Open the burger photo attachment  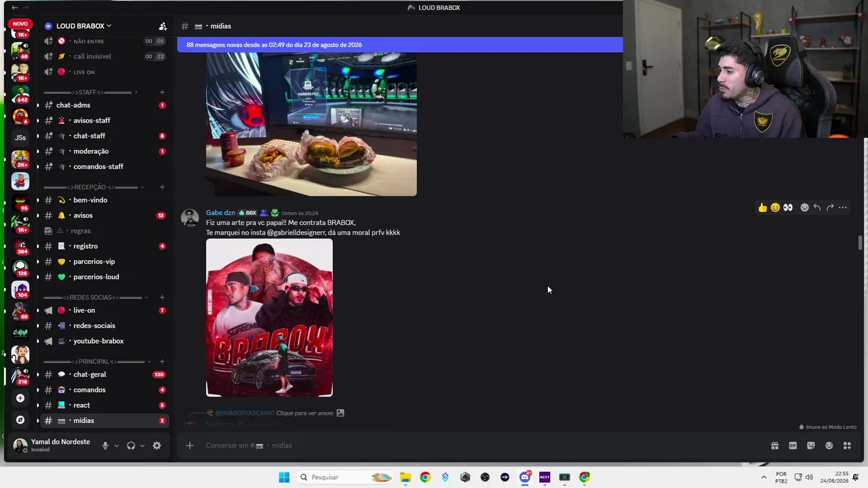coord(311,125)
